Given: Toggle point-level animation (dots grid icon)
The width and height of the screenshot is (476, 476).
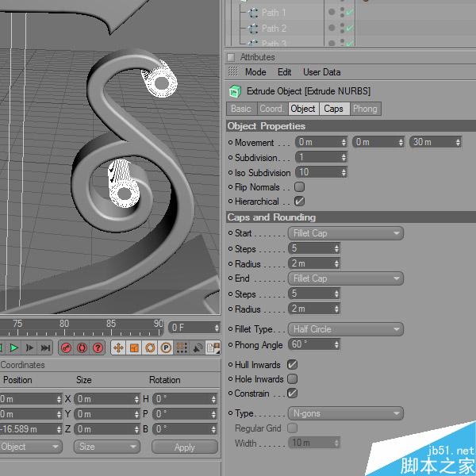Looking at the screenshot, I should pyautogui.click(x=182, y=348).
